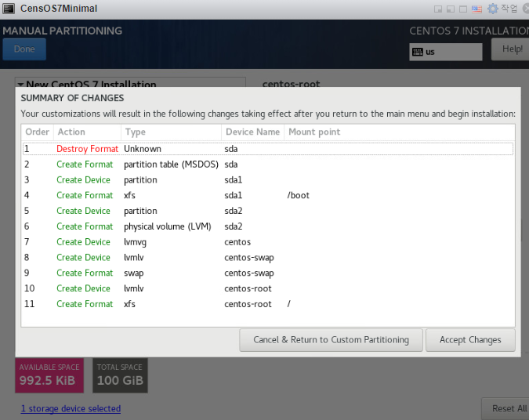Click the first window layout icon in title bar

(438, 9)
